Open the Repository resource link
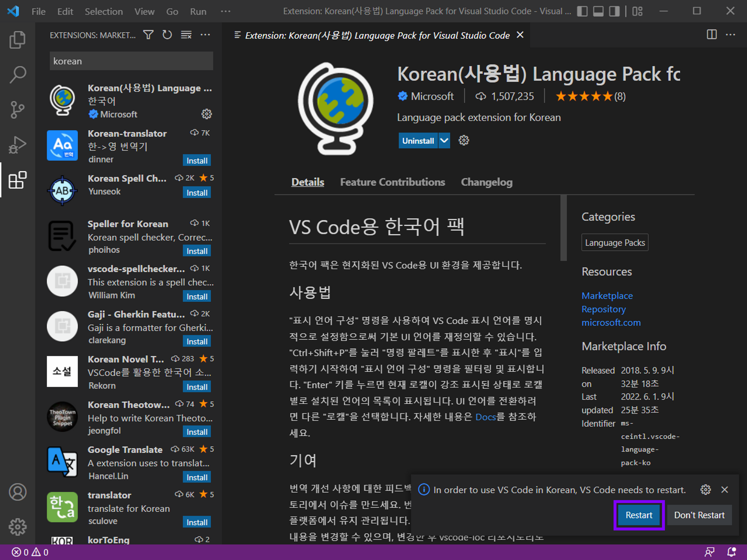The width and height of the screenshot is (747, 560). pos(603,309)
